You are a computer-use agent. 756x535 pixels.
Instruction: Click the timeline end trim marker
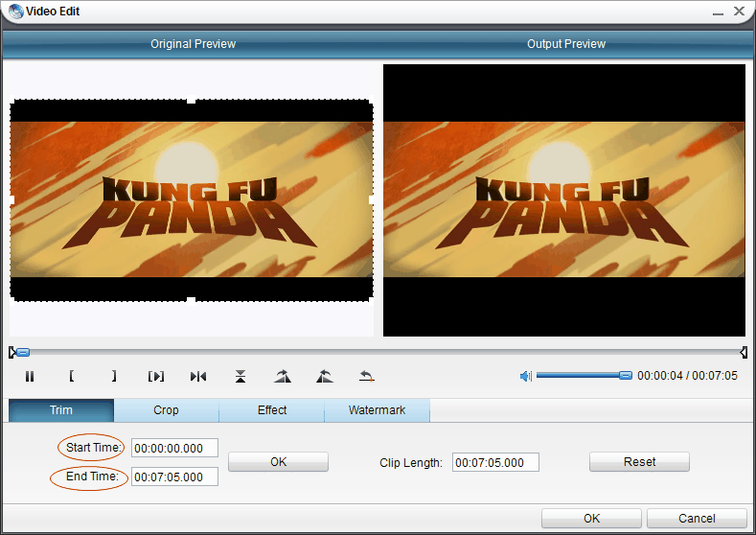click(744, 353)
